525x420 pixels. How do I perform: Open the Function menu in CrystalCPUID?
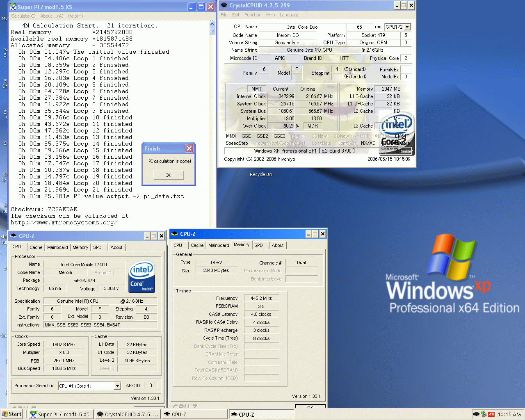[x=253, y=15]
